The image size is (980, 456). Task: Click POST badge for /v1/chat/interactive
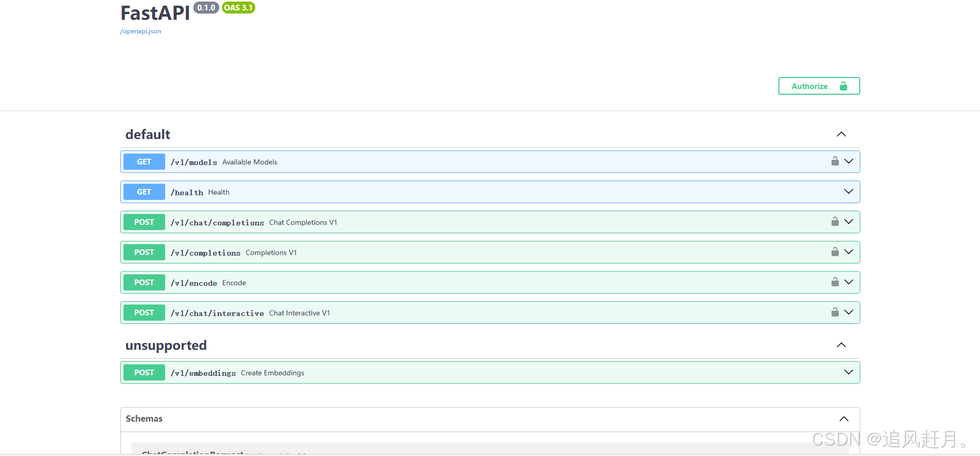[x=144, y=313]
